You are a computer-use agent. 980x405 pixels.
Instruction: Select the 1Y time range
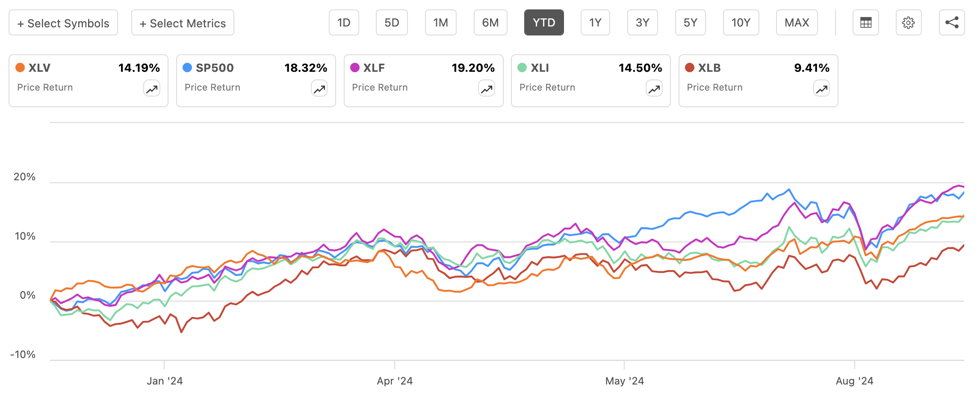pos(595,23)
